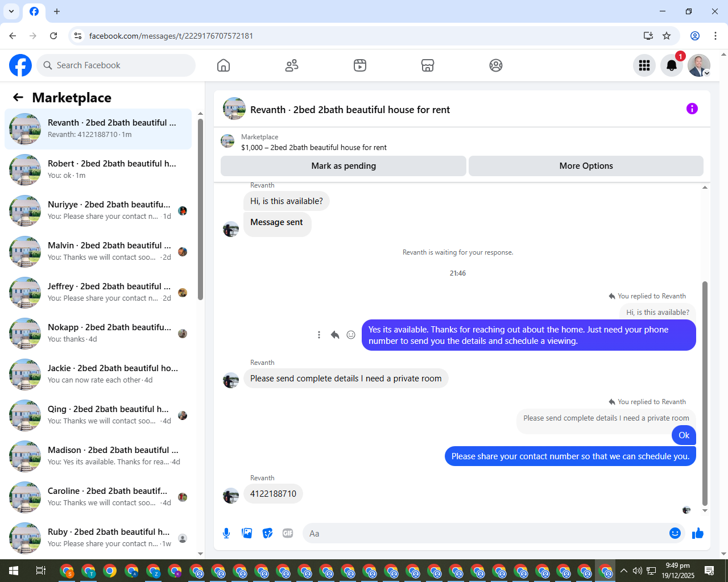Open the Windows Start menu
This screenshot has height=582, width=728.
click(14, 571)
